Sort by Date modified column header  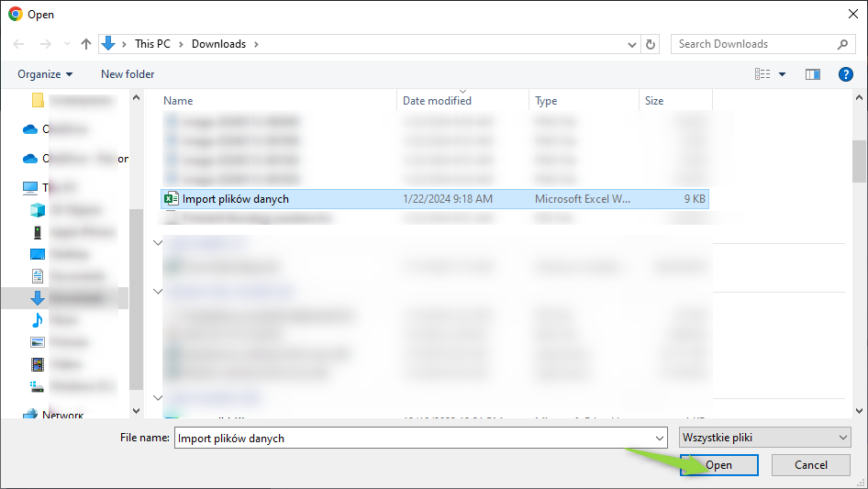(437, 101)
